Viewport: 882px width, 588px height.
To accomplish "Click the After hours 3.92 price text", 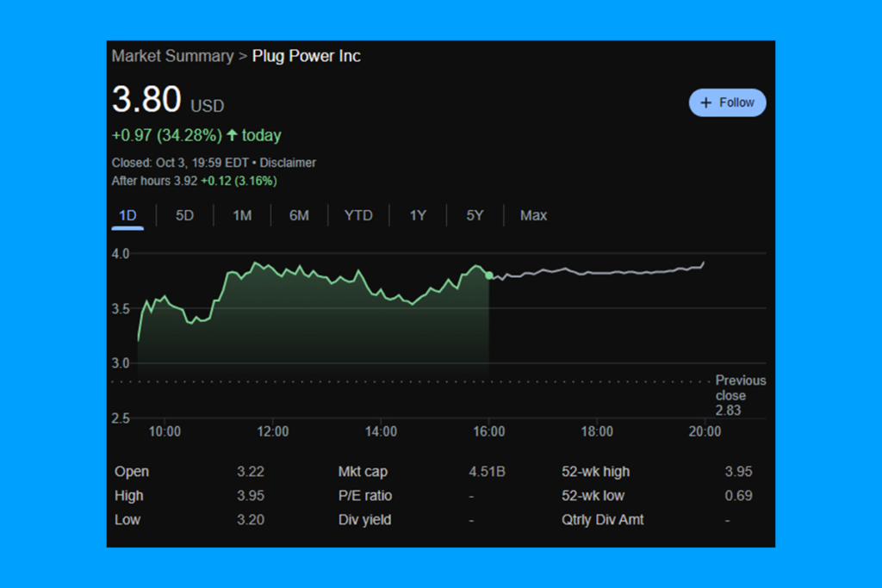I will [x=154, y=181].
